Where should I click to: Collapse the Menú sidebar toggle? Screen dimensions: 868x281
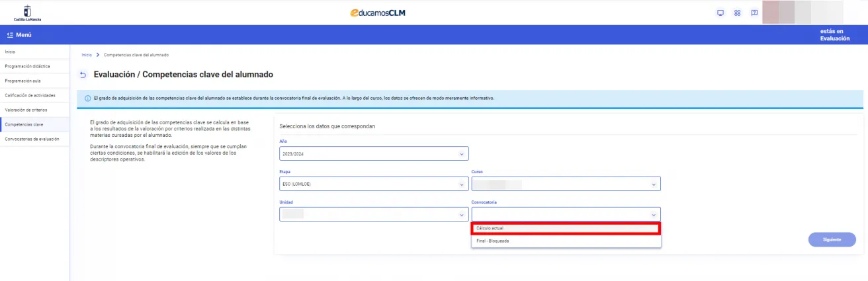[x=19, y=34]
